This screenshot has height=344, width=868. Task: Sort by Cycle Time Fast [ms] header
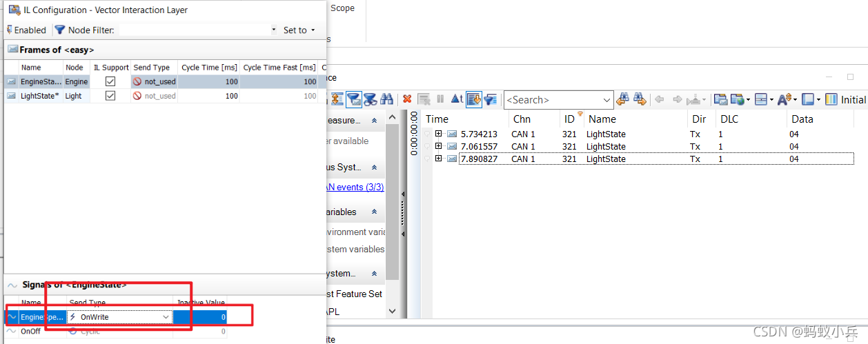(x=279, y=68)
